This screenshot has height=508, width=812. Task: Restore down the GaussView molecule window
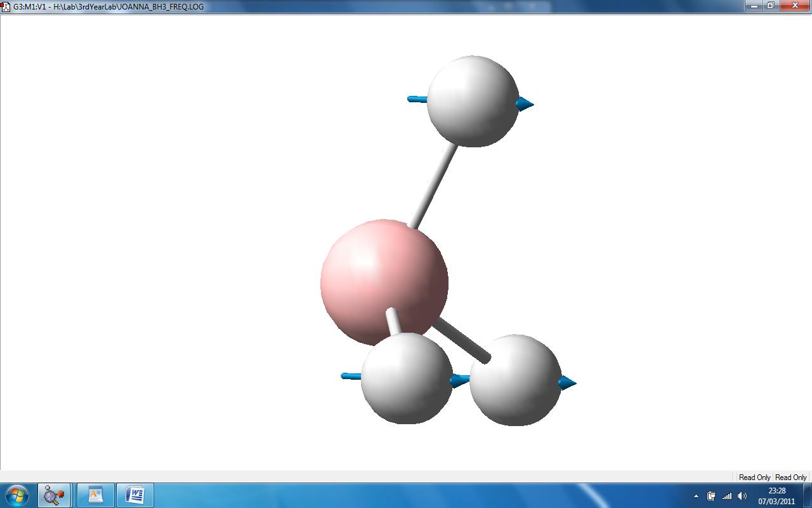(x=771, y=6)
